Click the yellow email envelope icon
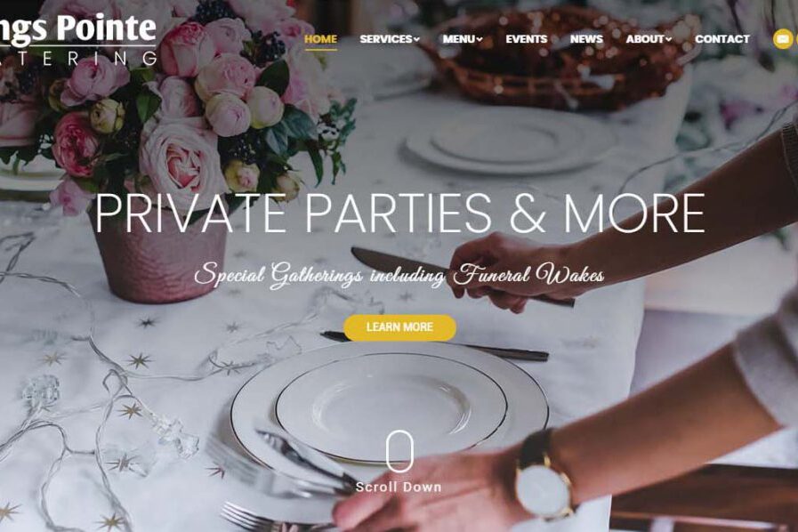 click(x=783, y=39)
